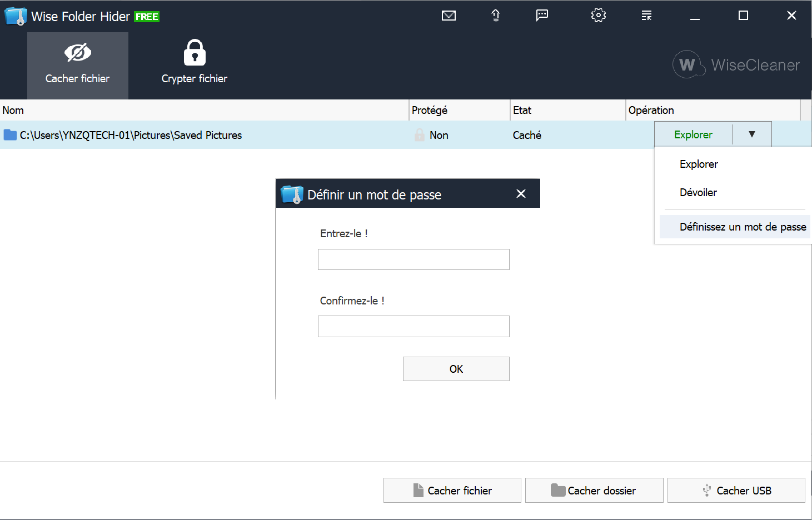Confirm password with OK button

coord(456,369)
